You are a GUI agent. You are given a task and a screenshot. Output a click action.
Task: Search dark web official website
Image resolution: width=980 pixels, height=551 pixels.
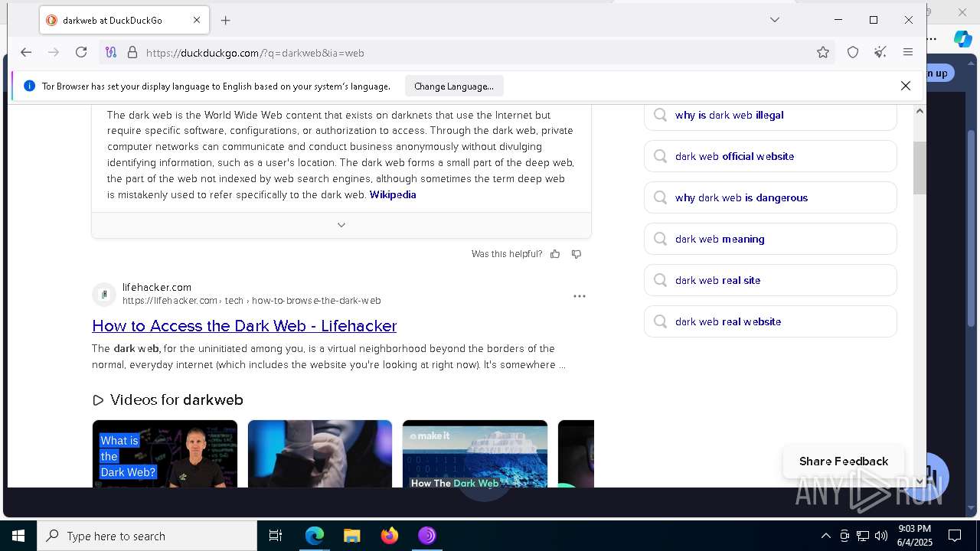770,156
